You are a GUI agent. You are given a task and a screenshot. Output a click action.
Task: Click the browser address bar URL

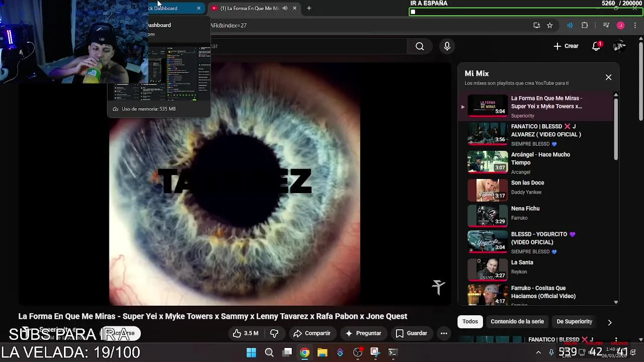[x=229, y=25]
